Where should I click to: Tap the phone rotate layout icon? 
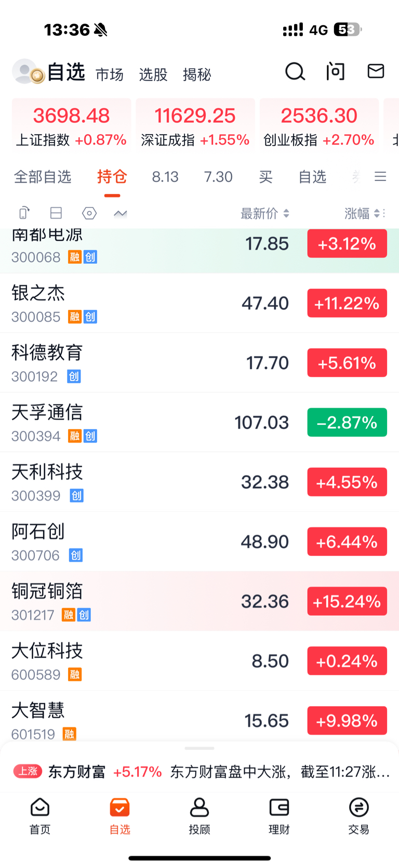click(24, 213)
